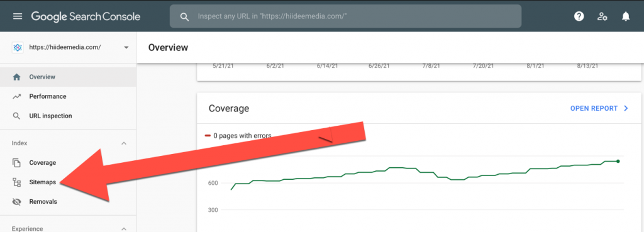Collapse the Experience section
Viewport: 644px width, 232px height.
pos(124,229)
